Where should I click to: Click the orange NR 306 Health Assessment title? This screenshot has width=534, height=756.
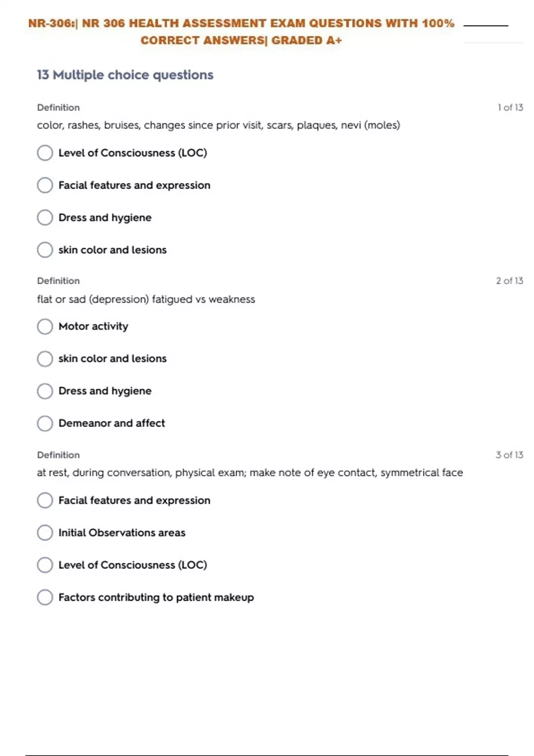tap(241, 32)
